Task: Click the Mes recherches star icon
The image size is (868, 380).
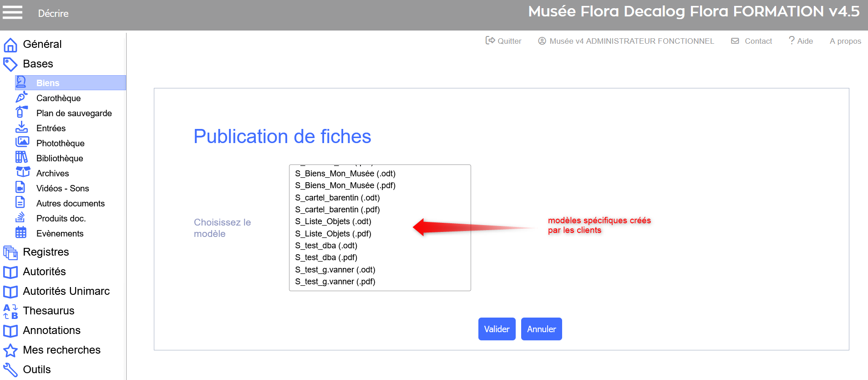Action: point(10,350)
